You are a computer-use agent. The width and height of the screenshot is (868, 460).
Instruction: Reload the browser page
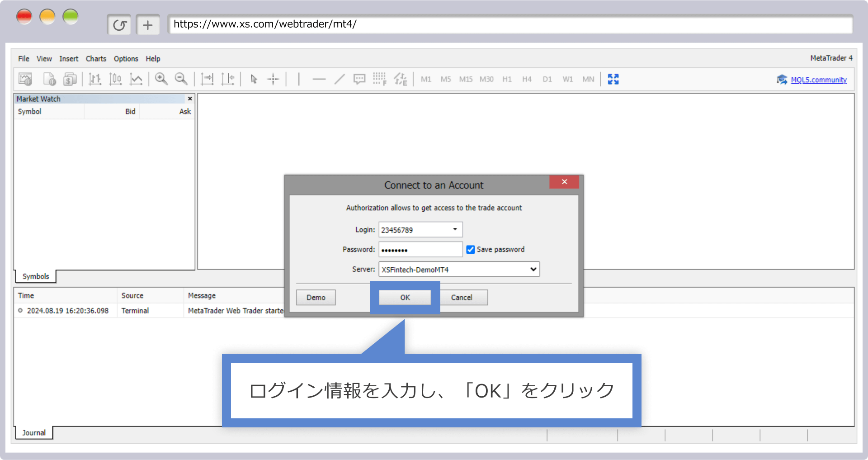pyautogui.click(x=119, y=25)
